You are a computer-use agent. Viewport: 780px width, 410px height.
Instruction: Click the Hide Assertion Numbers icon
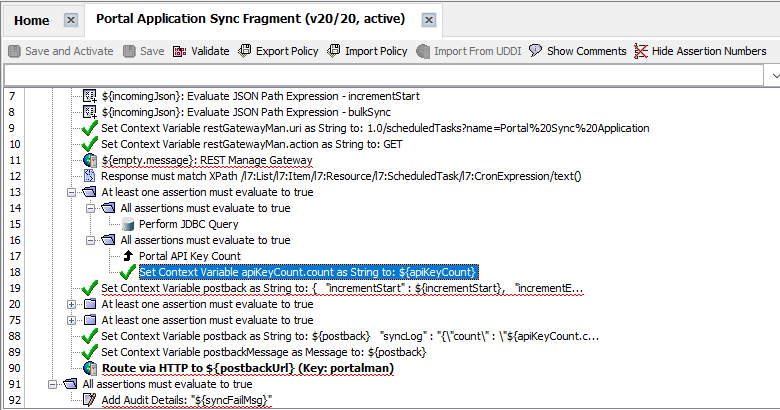(641, 51)
